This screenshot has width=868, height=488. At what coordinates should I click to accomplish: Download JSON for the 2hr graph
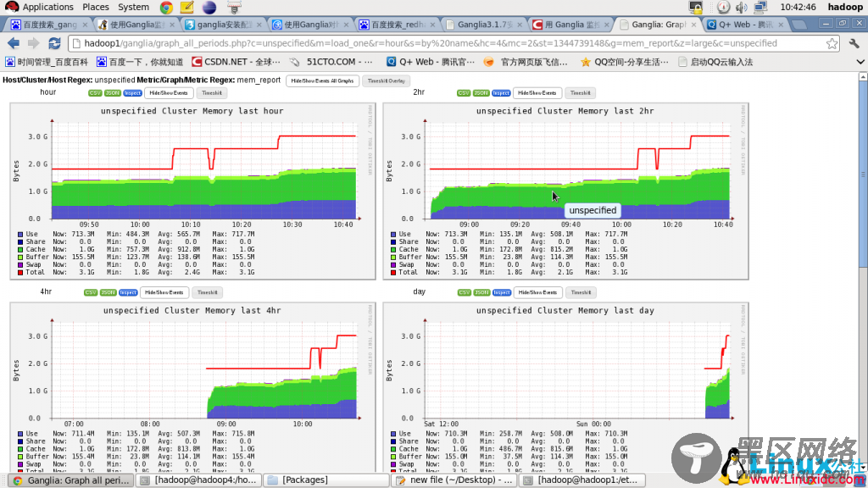pos(481,93)
